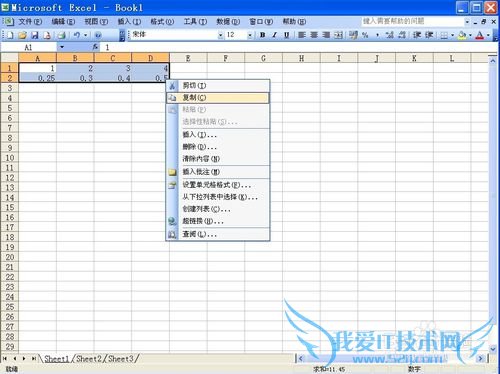Expand the font name dropdown
500x374 pixels.
pos(220,35)
